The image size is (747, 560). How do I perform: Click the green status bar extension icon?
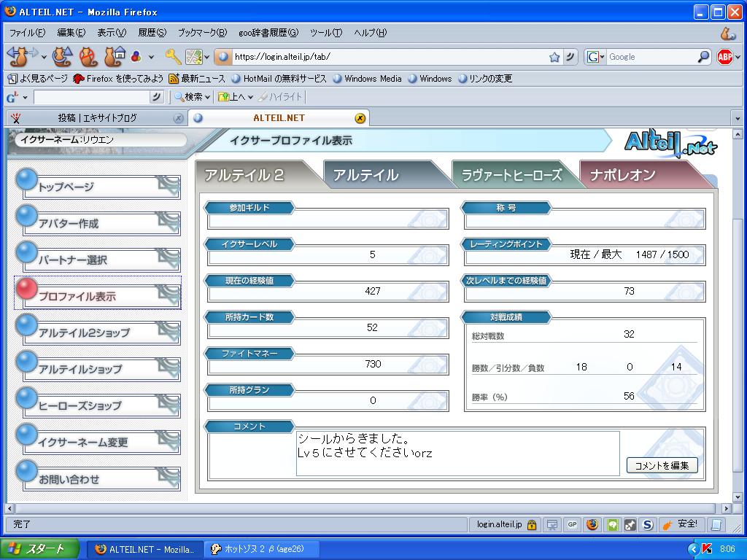pos(613,525)
